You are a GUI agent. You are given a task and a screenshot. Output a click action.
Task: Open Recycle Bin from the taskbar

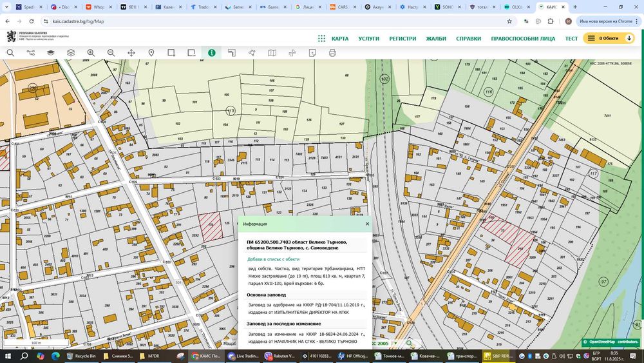80,356
